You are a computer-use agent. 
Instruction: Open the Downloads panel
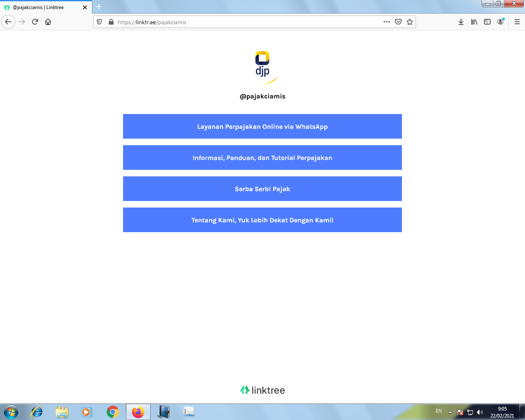(x=461, y=22)
